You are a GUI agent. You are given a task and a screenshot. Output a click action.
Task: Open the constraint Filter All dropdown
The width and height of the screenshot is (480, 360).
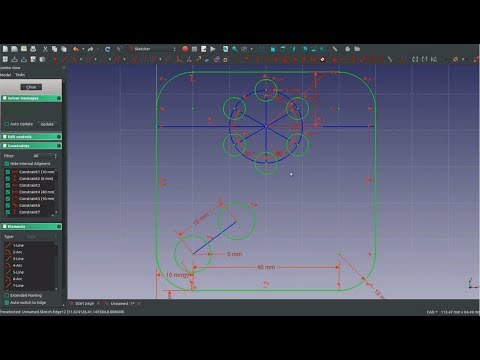click(x=45, y=156)
